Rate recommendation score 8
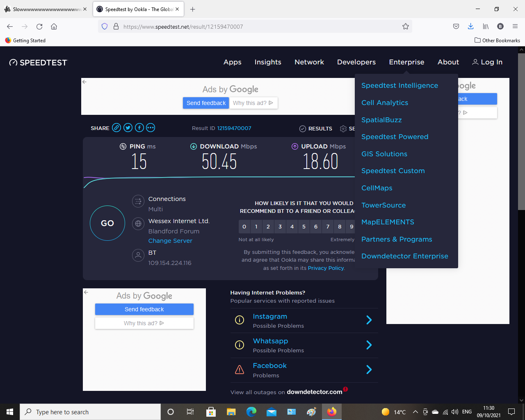The height and width of the screenshot is (420, 525). click(x=340, y=226)
